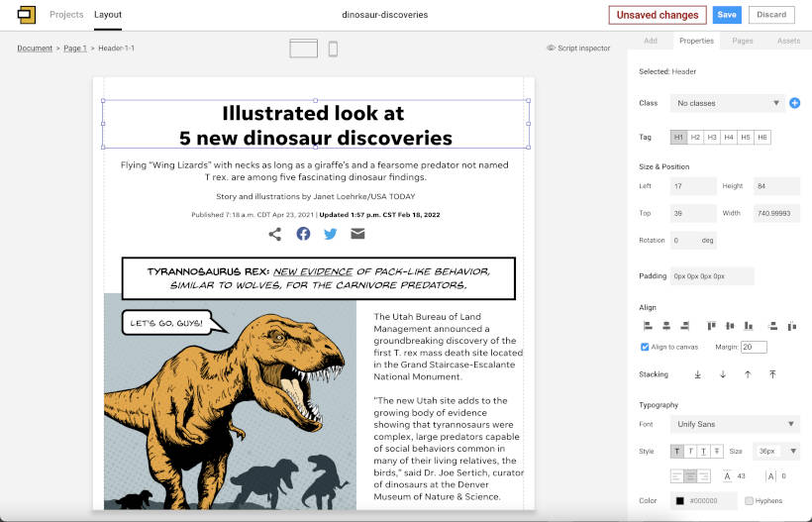
Task: Switch to the Add panel tab
Action: [x=651, y=41]
